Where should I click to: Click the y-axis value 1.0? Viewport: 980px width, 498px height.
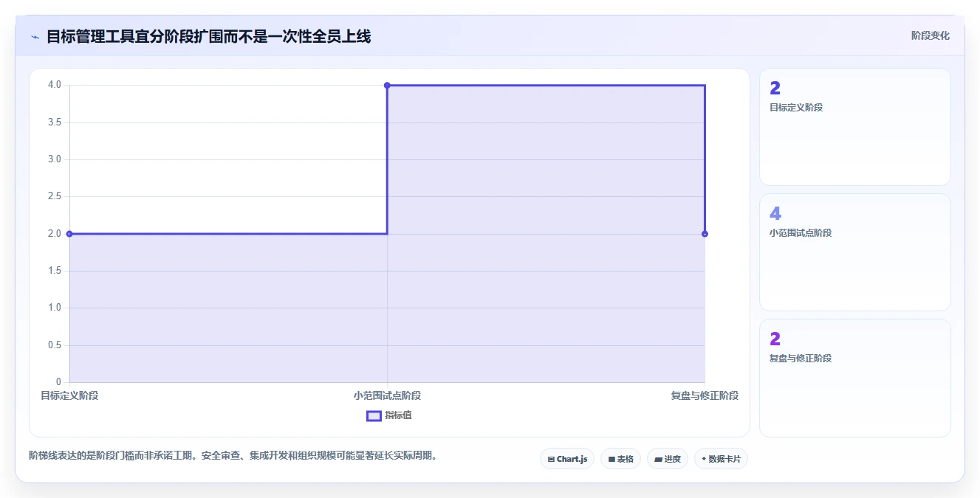[55, 308]
